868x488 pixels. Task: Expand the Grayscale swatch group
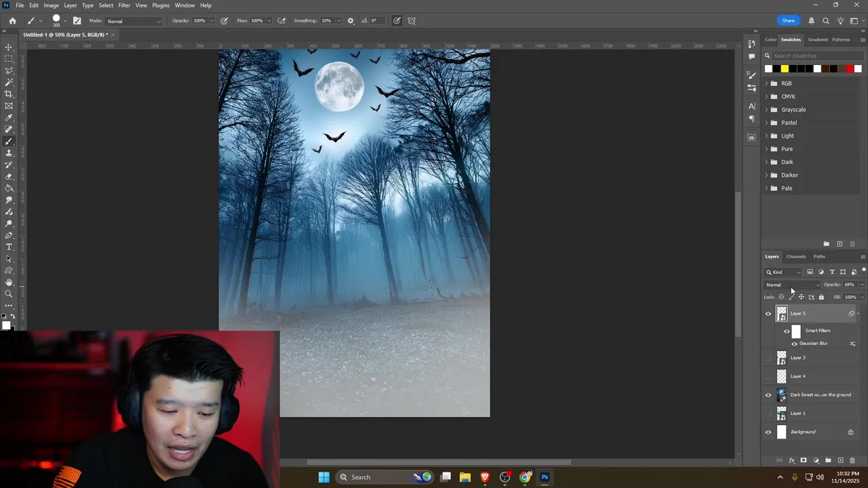(x=767, y=110)
